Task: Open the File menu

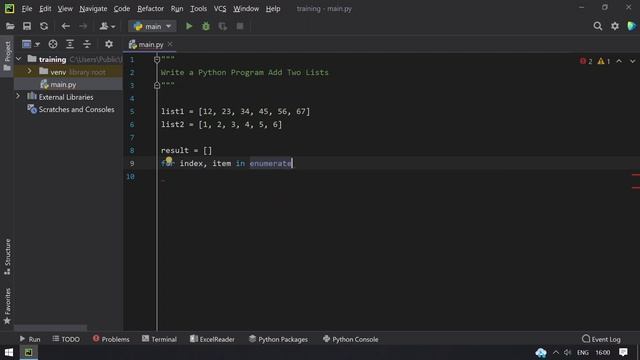Action: click(x=27, y=9)
